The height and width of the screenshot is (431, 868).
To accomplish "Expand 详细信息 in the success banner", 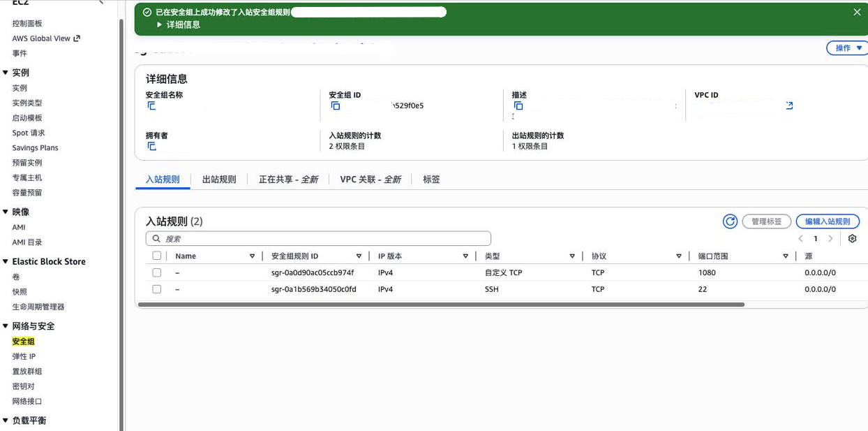I will click(179, 24).
